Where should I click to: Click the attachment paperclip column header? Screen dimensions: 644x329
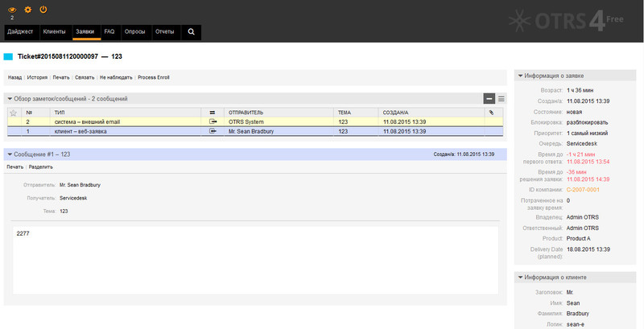coord(491,113)
